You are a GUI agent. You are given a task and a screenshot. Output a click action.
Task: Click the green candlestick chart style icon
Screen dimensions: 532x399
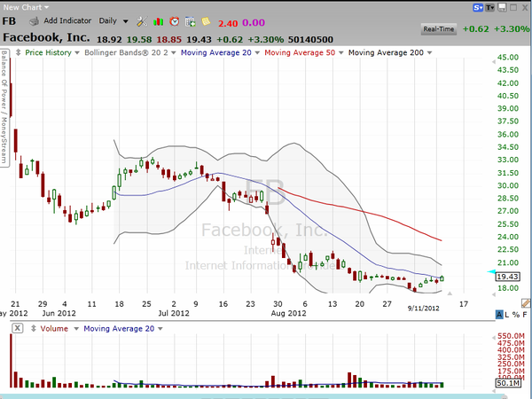(158, 22)
